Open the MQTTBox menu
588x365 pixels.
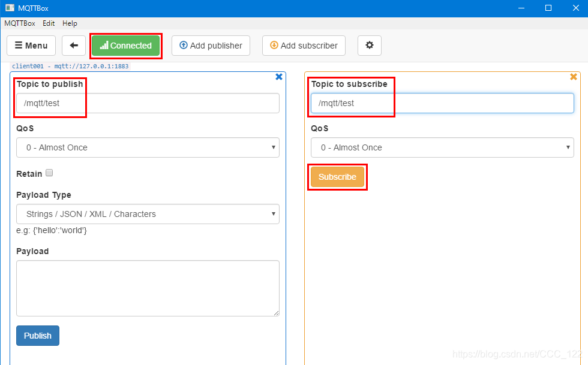tap(20, 23)
